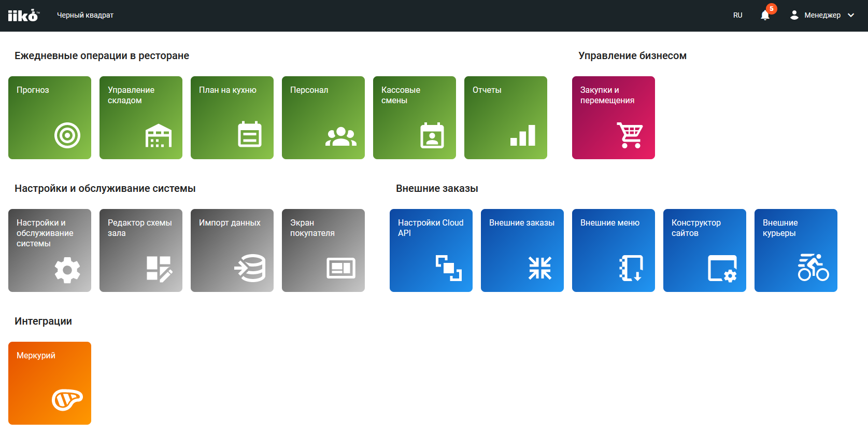The width and height of the screenshot is (868, 447).
Task: Open notifications bell with 5 badge
Action: (x=765, y=15)
